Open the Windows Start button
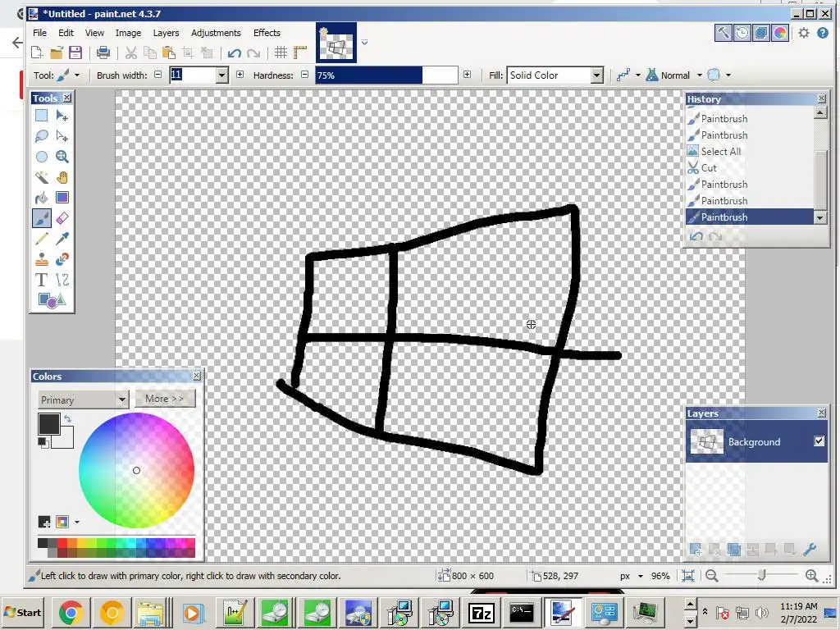Image resolution: width=840 pixels, height=630 pixels. pyautogui.click(x=22, y=612)
